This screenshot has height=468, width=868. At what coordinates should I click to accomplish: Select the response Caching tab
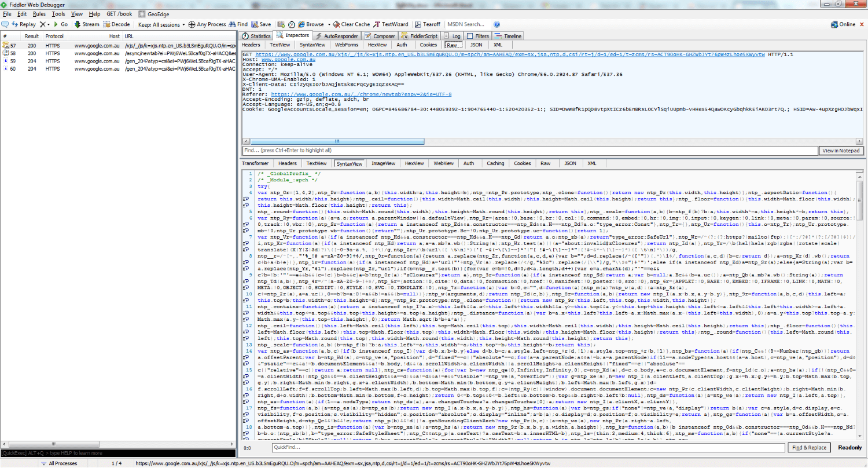tap(495, 163)
